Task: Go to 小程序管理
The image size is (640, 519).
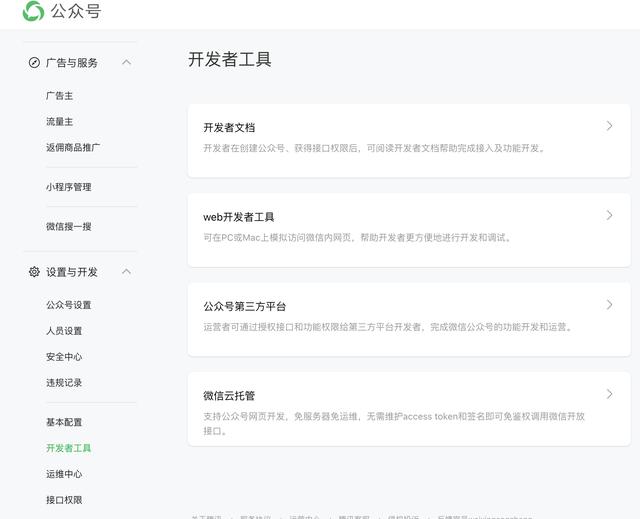Action: (69, 187)
